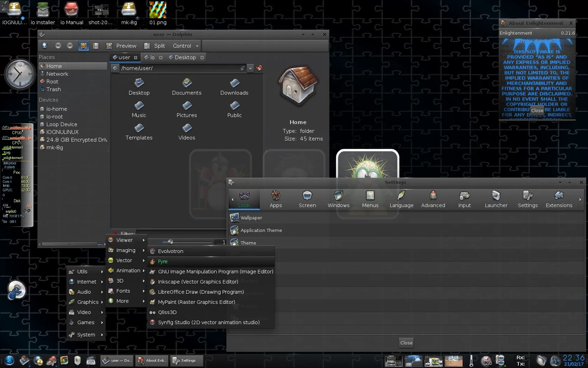The height and width of the screenshot is (368, 588).
Task: Open the Videos folder icon
Action: [187, 132]
